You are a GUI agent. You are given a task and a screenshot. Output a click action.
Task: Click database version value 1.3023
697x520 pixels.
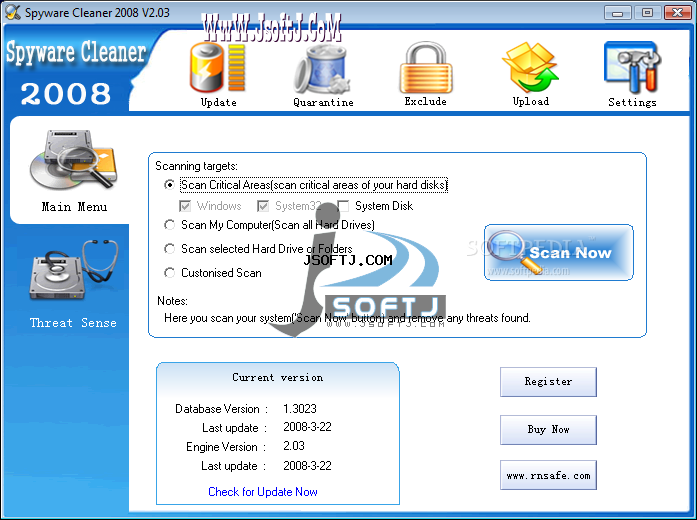click(300, 408)
